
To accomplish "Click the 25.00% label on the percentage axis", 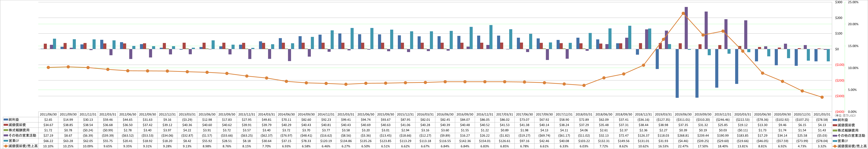I will 853,2.
